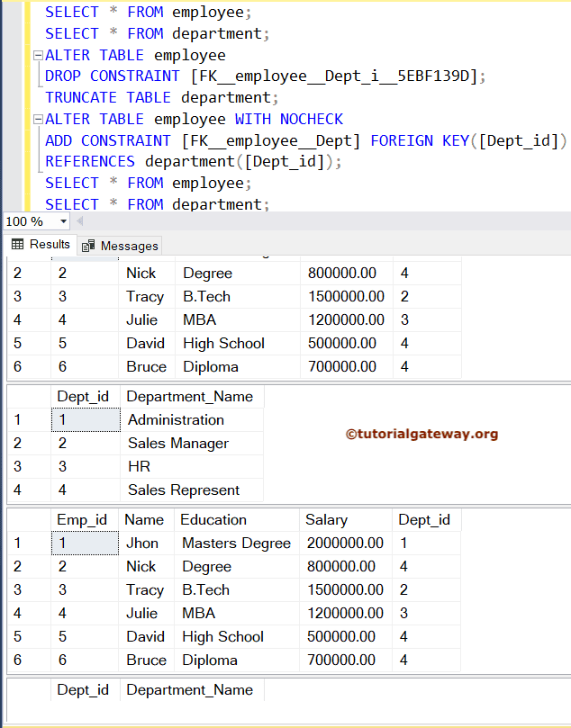Click '500000.00' in the lower employee grid
Image resolution: width=571 pixels, height=728 pixels.
346,636
